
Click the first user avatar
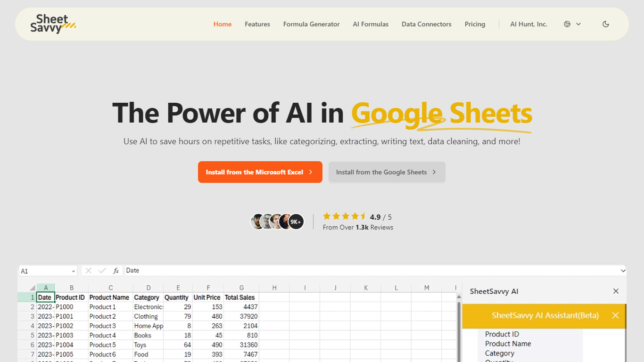[257, 222]
